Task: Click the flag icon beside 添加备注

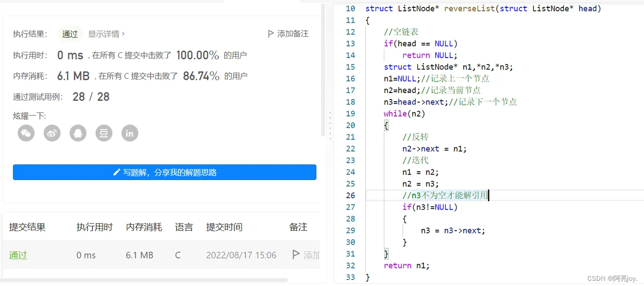Action: coord(270,34)
